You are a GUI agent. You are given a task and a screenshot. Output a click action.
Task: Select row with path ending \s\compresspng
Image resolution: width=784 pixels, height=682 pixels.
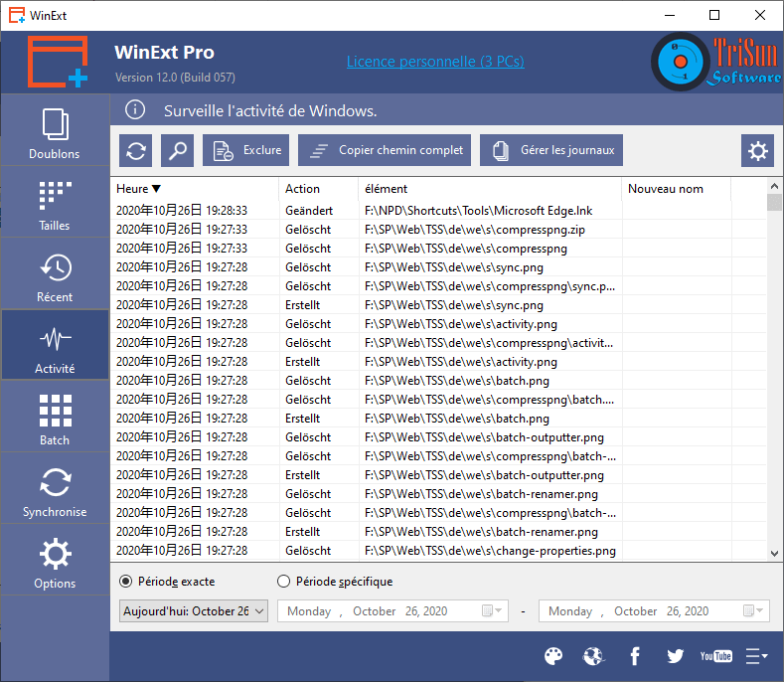(438, 249)
